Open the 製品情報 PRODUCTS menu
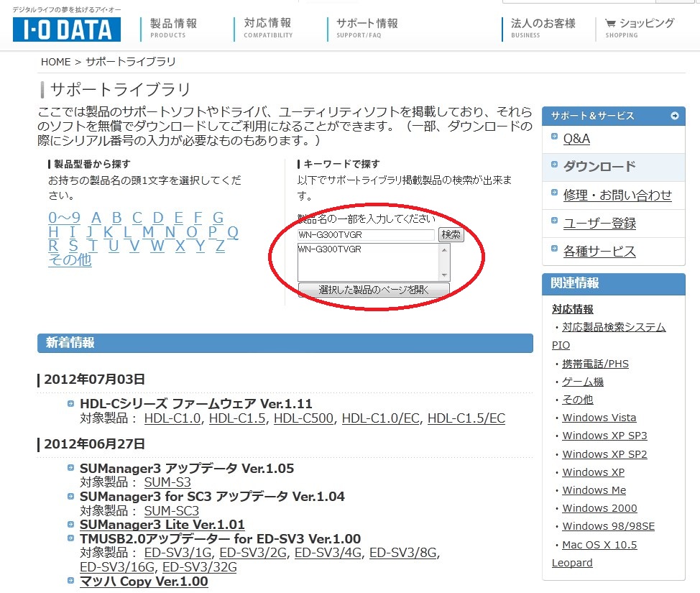Viewport: 700px width, 593px height. pos(173,28)
